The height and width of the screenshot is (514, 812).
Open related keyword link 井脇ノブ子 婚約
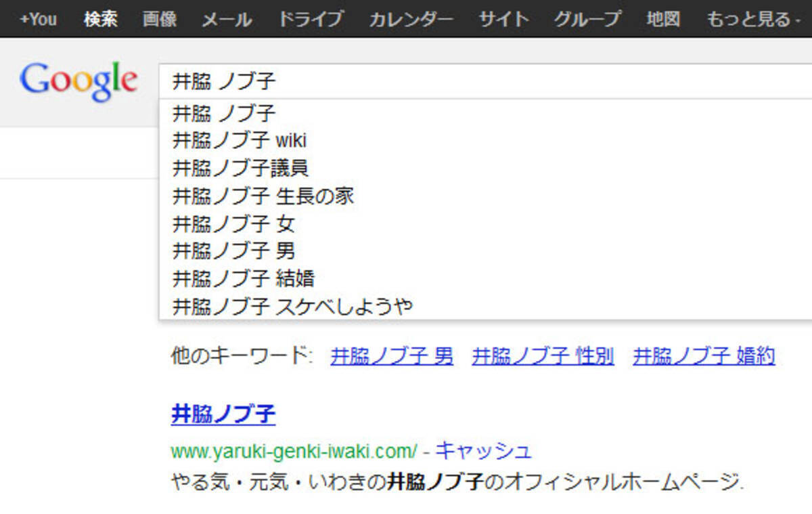(x=704, y=356)
